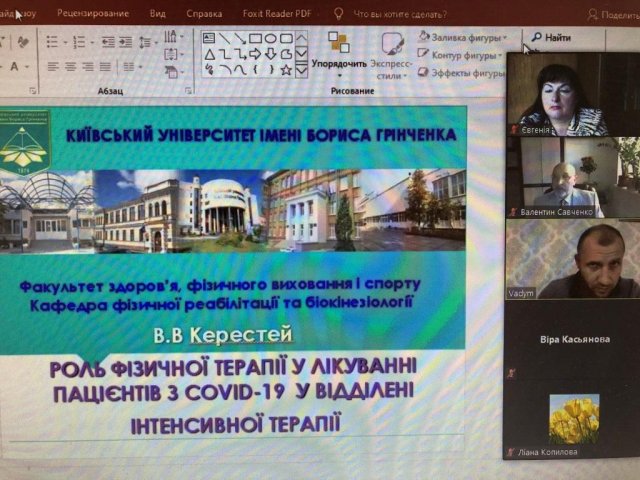This screenshot has height=480, width=640.
Task: Select the triangle shape in gallery
Action: pos(209,54)
